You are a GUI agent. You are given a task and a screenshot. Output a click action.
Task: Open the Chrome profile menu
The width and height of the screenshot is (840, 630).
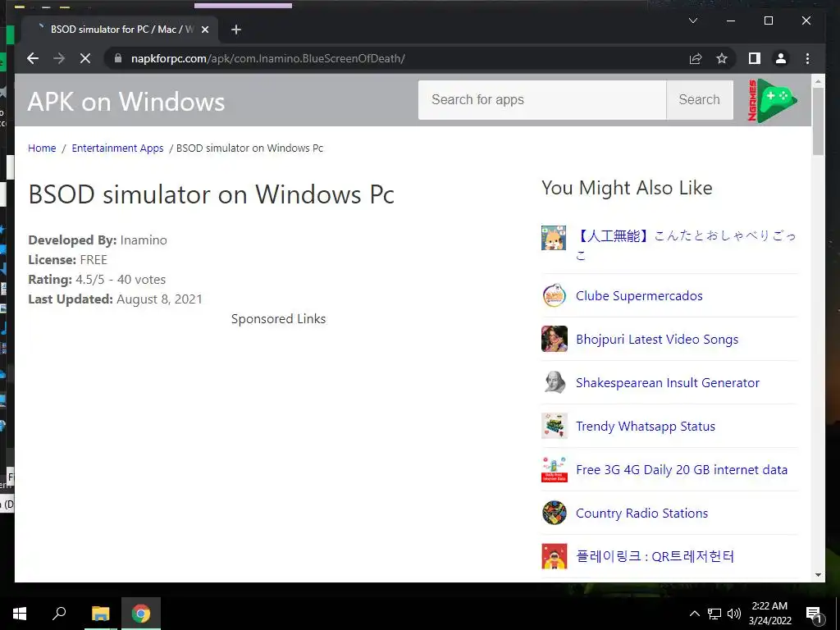(781, 58)
